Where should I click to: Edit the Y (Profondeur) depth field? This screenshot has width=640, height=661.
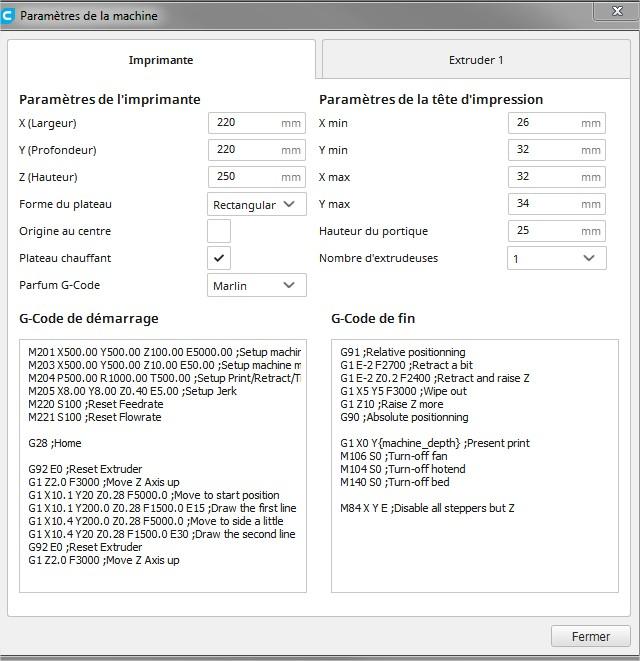[x=257, y=150]
